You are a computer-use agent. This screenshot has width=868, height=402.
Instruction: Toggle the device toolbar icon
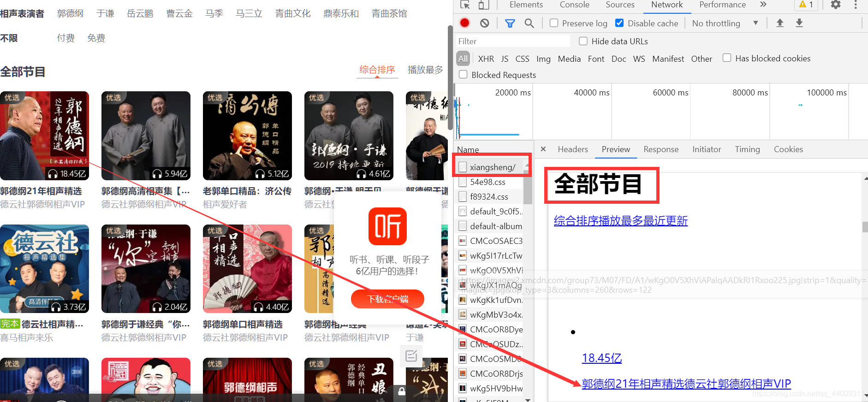[x=483, y=5]
